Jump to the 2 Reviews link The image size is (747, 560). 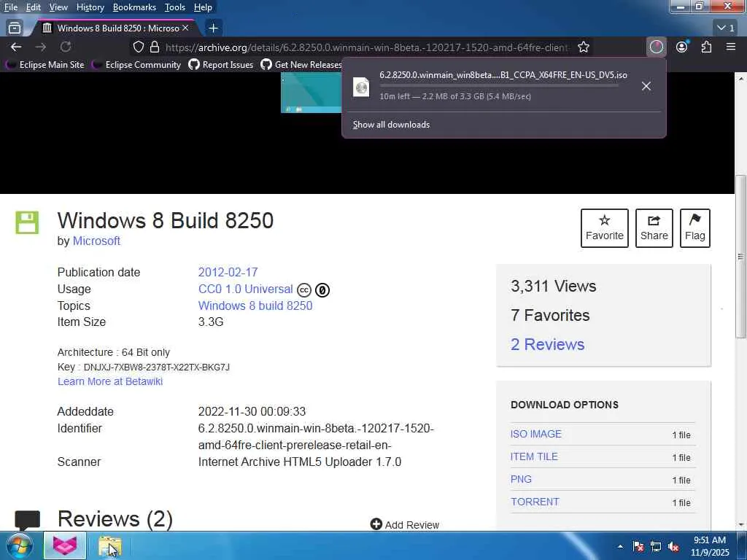547,344
